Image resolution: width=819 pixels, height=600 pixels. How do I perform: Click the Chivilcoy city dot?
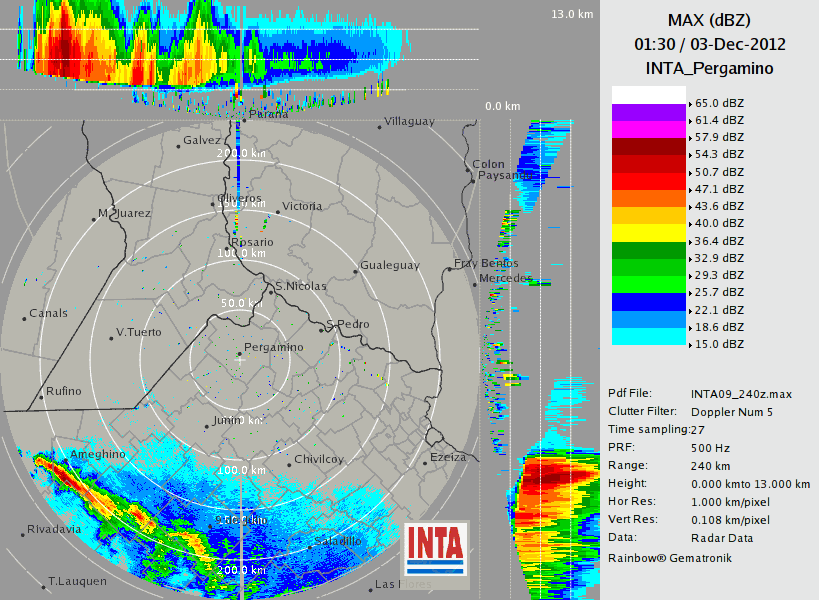point(289,465)
